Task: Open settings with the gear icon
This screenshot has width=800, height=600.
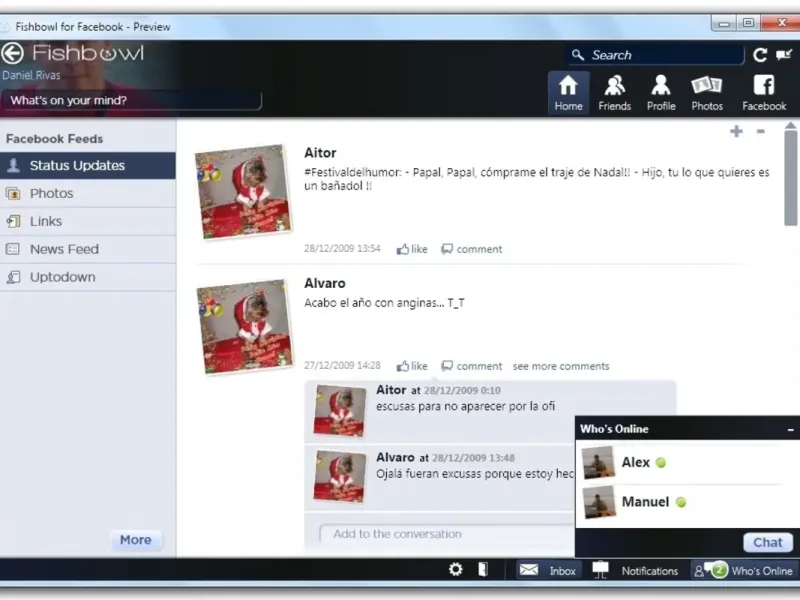Action: click(x=456, y=569)
